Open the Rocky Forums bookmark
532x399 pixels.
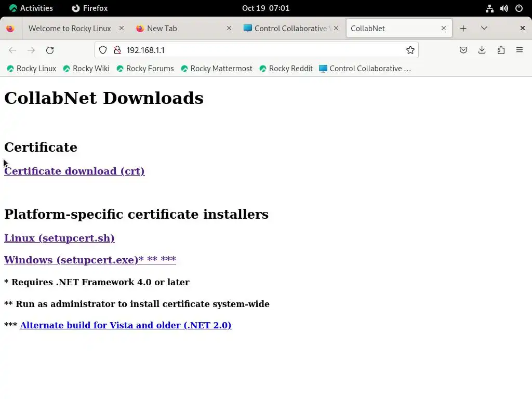click(145, 69)
